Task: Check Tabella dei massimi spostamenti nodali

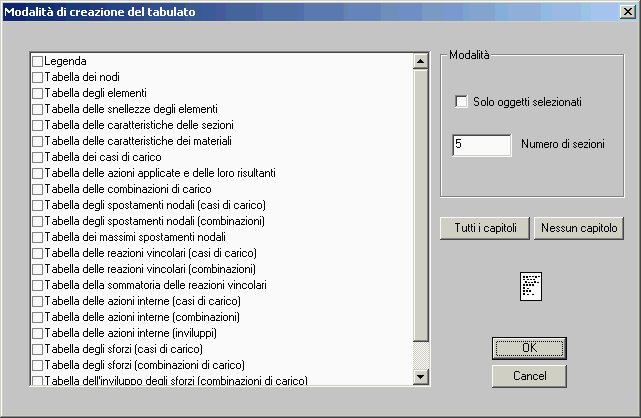Action: (x=38, y=237)
